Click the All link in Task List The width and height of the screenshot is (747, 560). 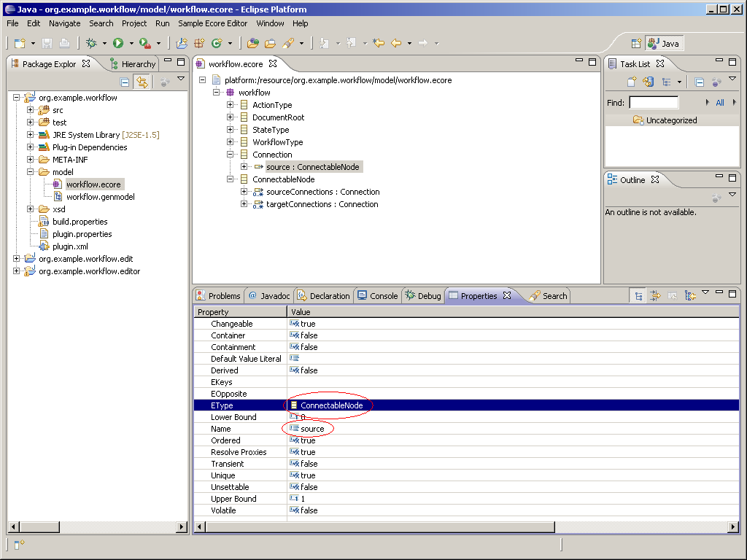click(x=719, y=103)
